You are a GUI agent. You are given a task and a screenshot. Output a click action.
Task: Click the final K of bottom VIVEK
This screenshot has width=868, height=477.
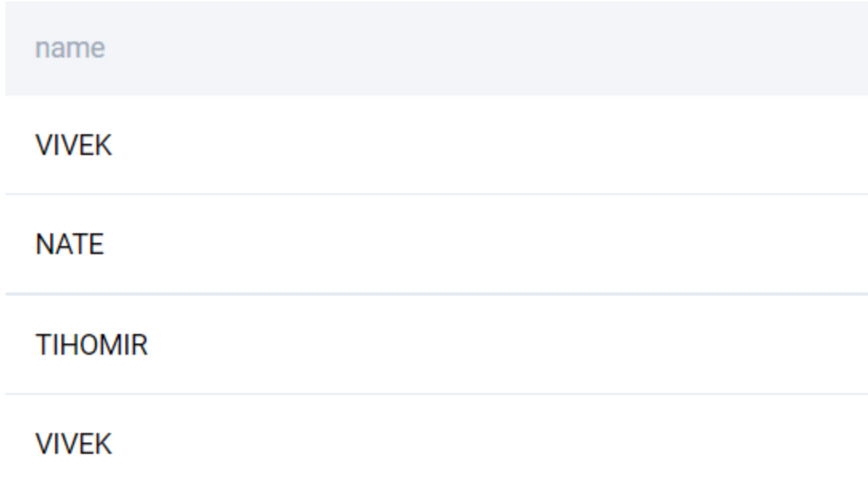tap(104, 444)
